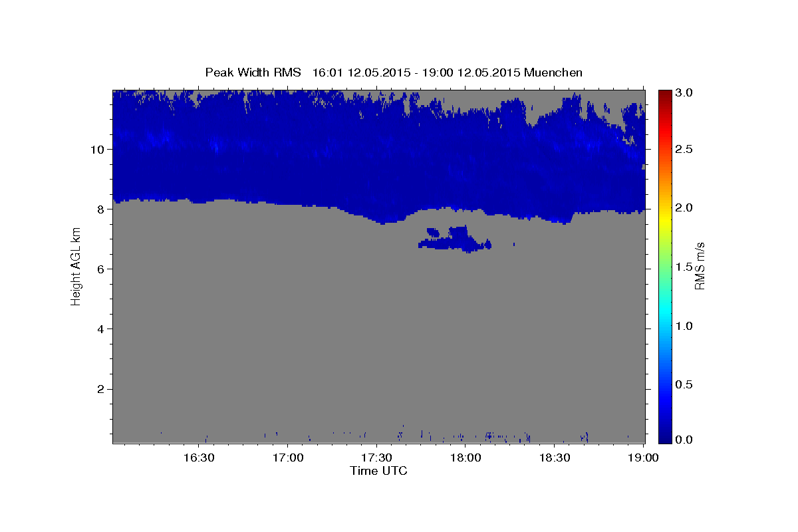Click the 'Time UTC' axis label
The image size is (798, 532).
click(378, 471)
